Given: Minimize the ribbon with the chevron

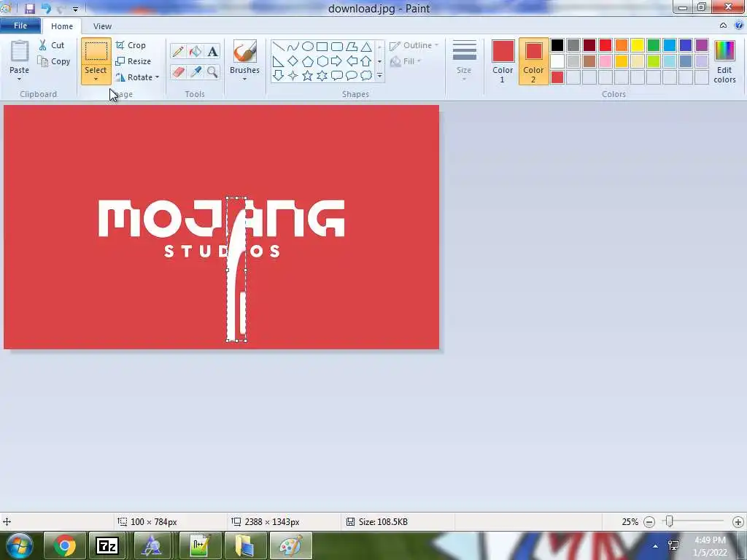Looking at the screenshot, I should coord(723,26).
